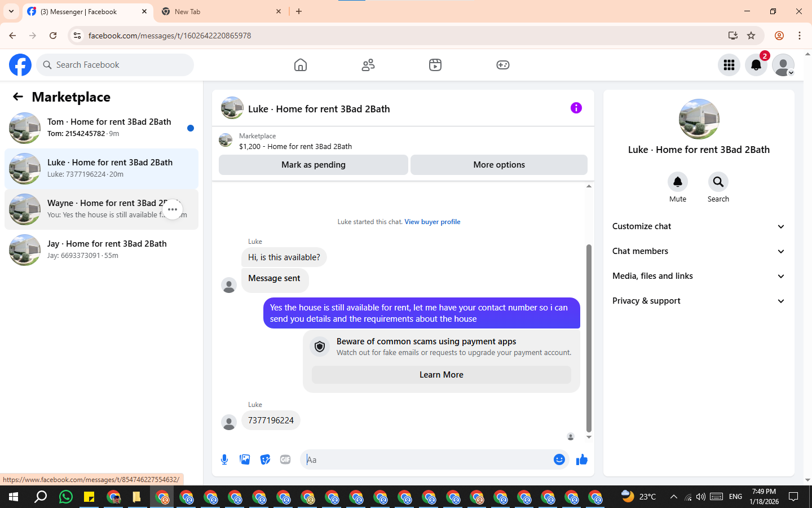Focus the message input field
Screen dimensions: 812x508
[x=427, y=459]
